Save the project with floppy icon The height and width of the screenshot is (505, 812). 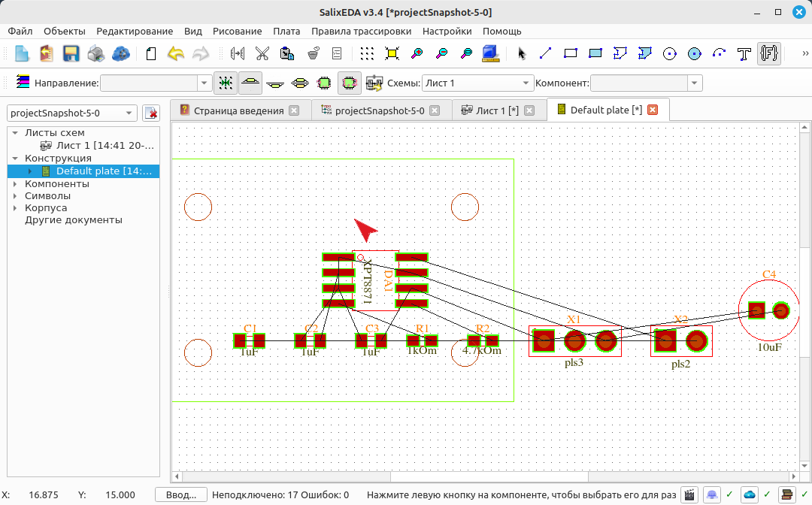coord(71,53)
